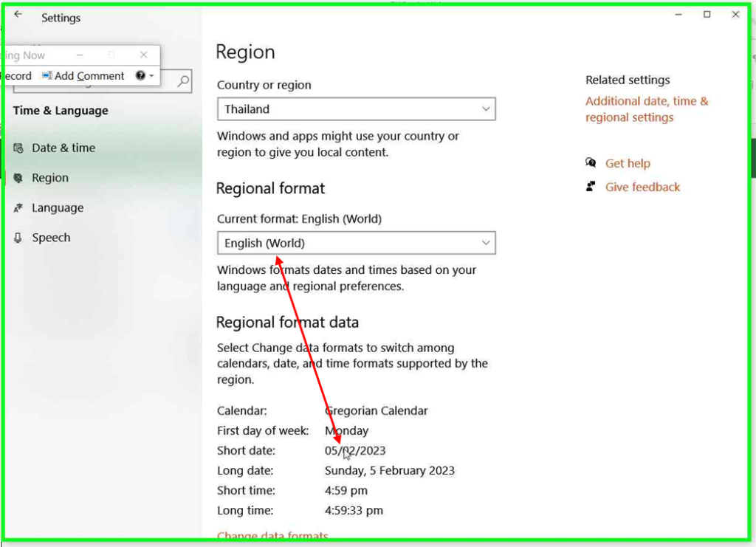
Task: Click the search magnifier icon
Action: coord(183,80)
